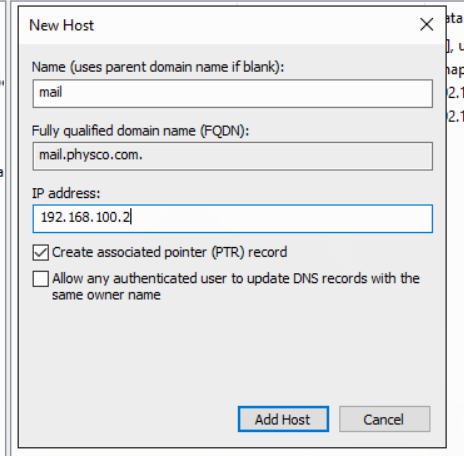The image size is (464, 456).
Task: Cancel the New Host dialog
Action: click(385, 419)
